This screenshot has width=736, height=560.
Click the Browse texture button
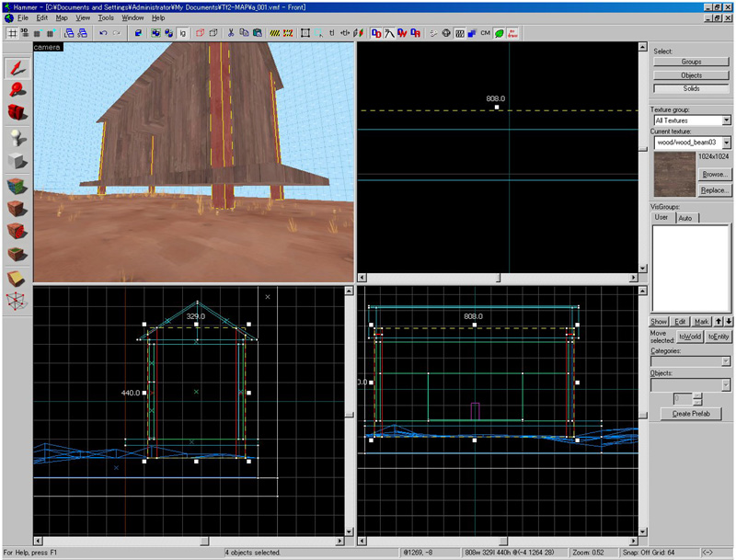(x=715, y=175)
